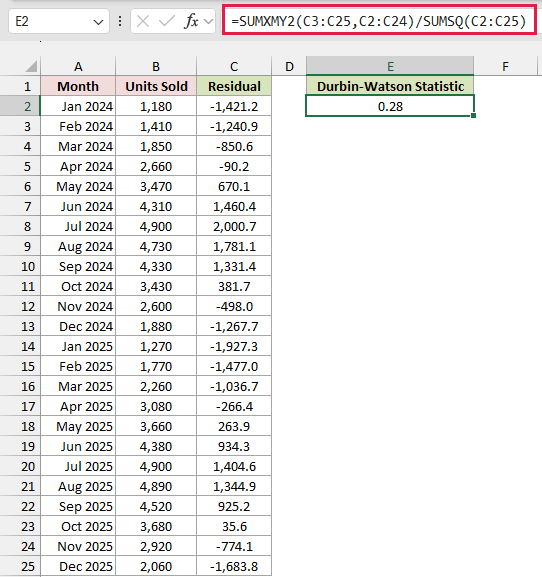Click the Sep 2024 cell
The width and height of the screenshot is (542, 577).
coord(78,266)
